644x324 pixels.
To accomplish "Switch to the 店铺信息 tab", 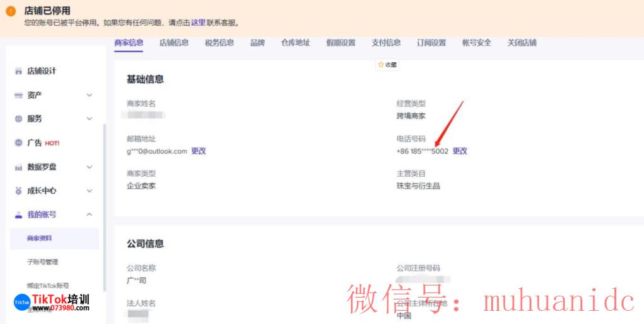I will pyautogui.click(x=174, y=43).
